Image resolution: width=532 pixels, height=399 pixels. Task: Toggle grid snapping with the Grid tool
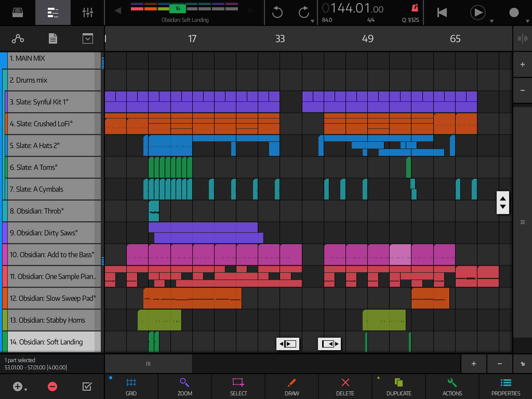point(131,386)
